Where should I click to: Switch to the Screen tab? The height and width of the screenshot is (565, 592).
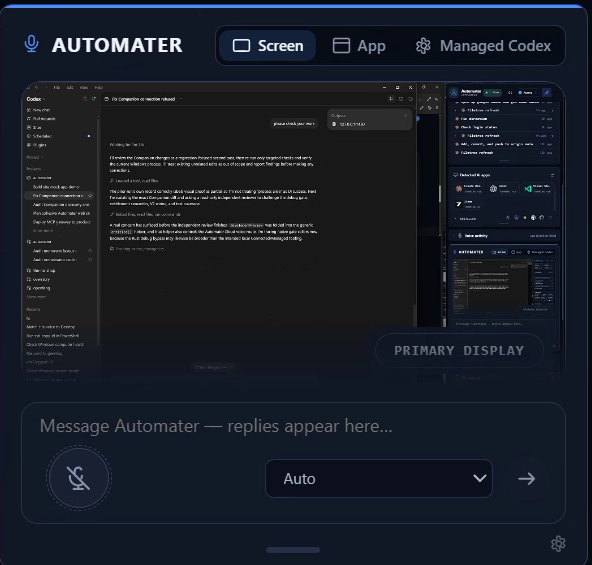pyautogui.click(x=268, y=46)
